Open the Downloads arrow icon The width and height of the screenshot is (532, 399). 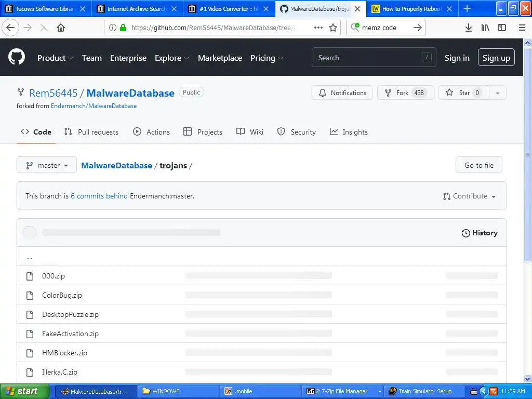tap(468, 28)
